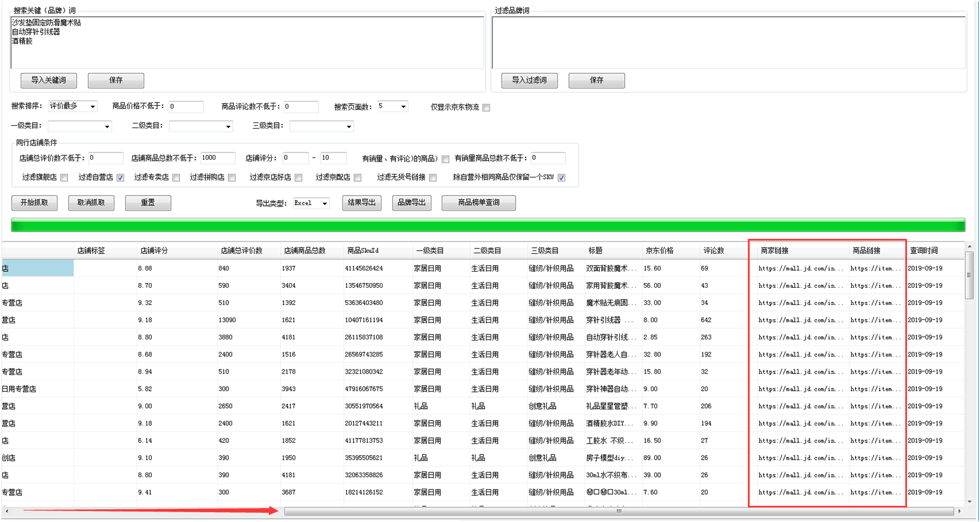Click the 取消抓取 button
This screenshot has height=522, width=980.
[x=91, y=203]
